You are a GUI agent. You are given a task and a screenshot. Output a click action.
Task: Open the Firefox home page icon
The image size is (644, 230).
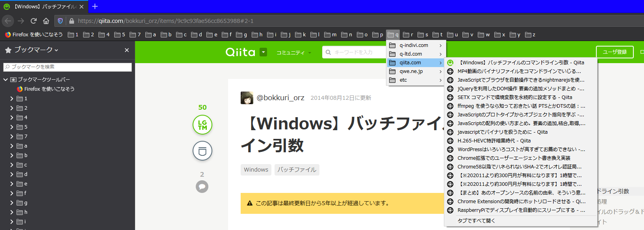pos(46,21)
